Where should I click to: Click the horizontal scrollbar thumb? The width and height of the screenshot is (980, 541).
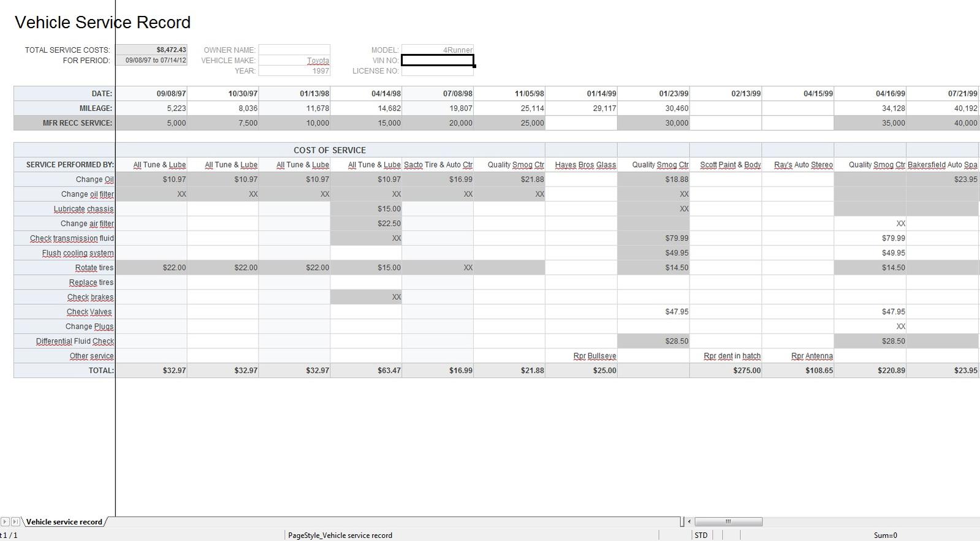[729, 521]
